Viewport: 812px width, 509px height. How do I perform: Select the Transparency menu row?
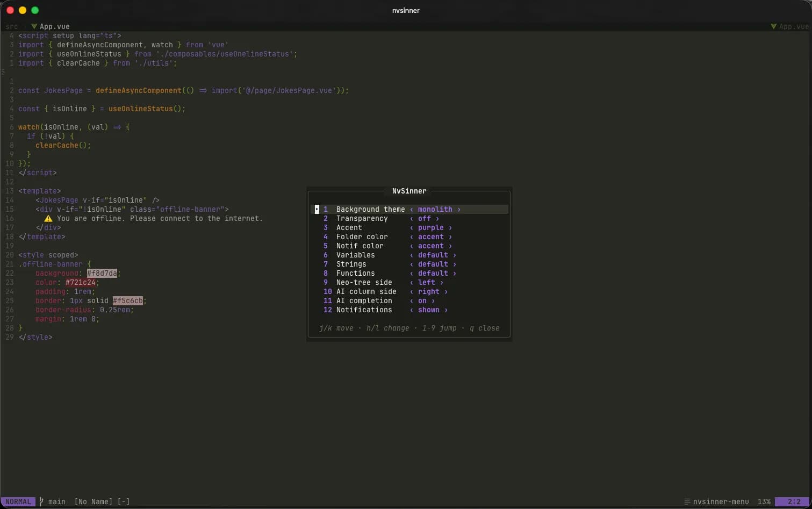click(409, 219)
